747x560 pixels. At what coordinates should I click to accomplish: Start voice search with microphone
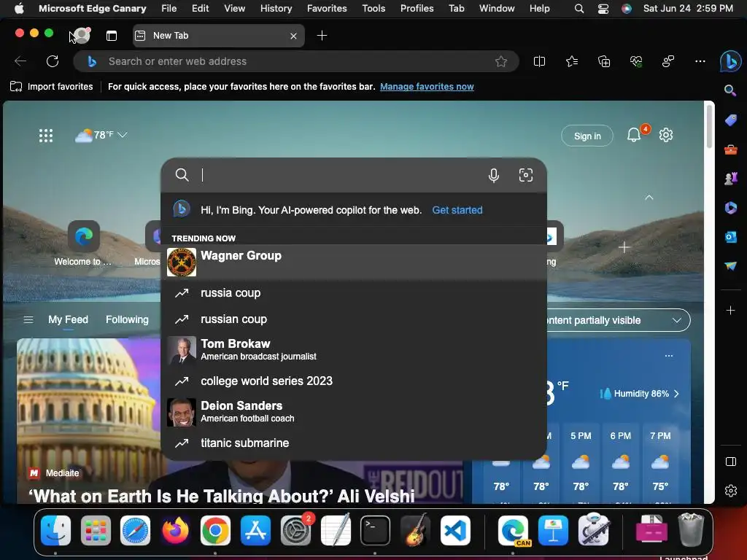click(494, 175)
